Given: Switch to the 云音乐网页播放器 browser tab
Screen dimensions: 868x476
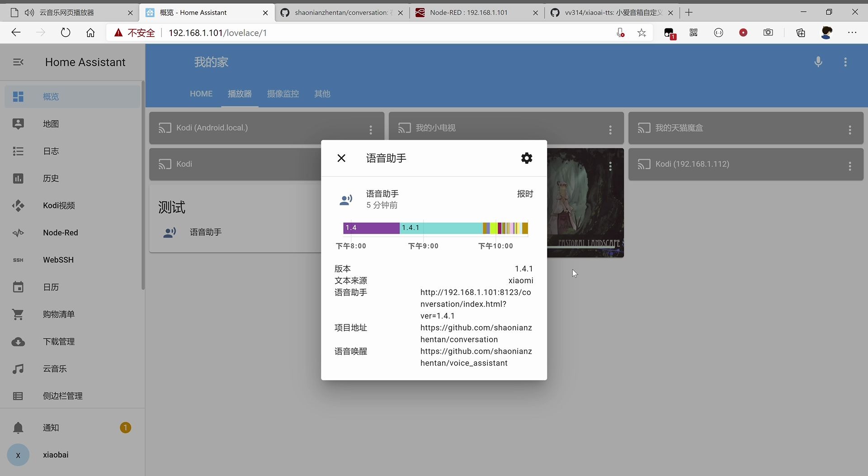Looking at the screenshot, I should [x=67, y=13].
